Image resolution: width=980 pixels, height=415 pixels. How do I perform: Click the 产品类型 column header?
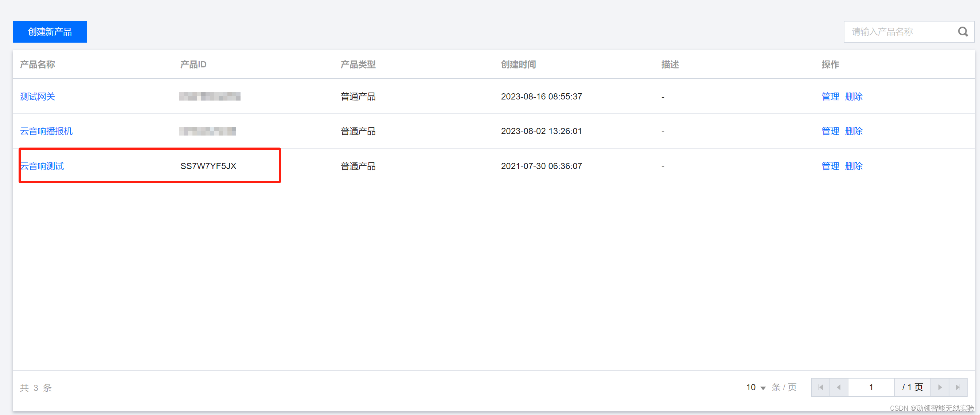pos(358,64)
